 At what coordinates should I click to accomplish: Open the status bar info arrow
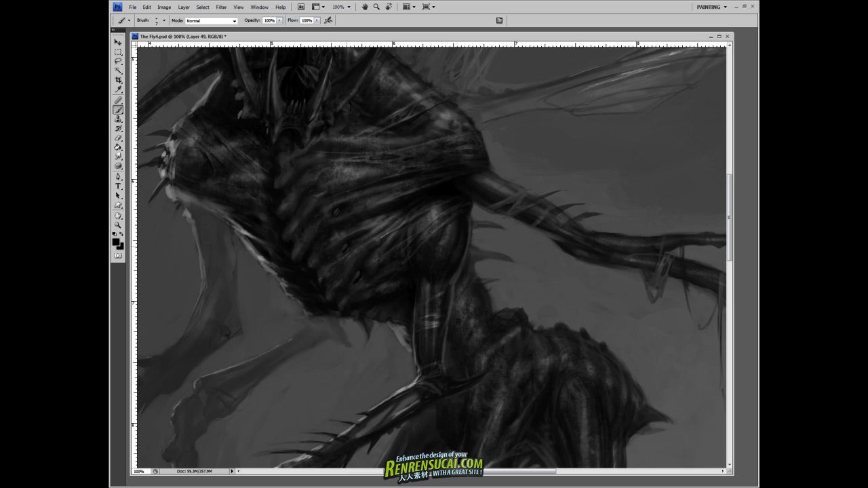[x=233, y=471]
